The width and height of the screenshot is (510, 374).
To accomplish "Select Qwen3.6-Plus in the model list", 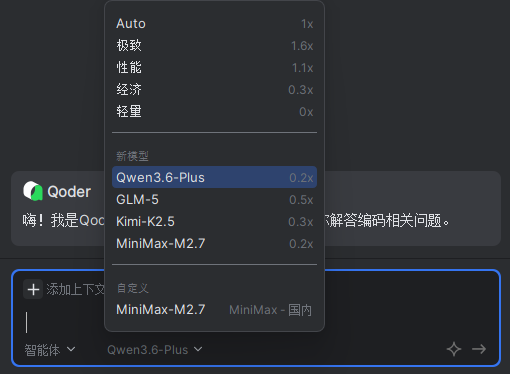I will click(x=214, y=177).
